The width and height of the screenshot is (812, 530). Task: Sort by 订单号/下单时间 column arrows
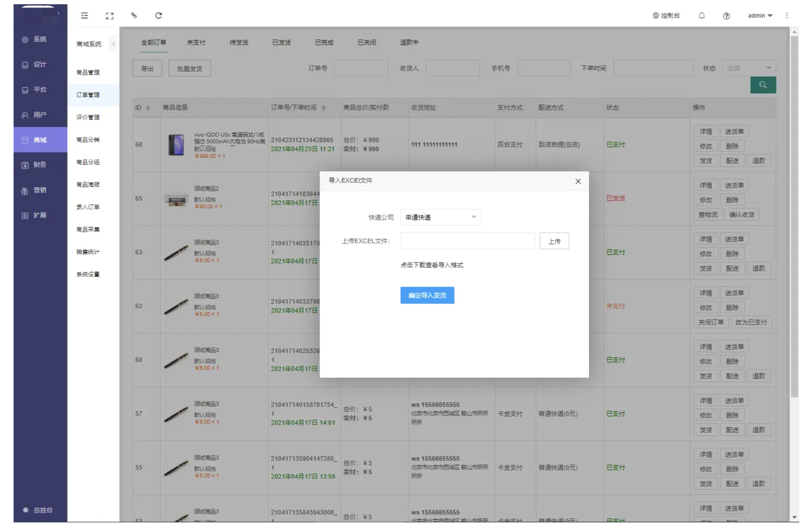click(x=323, y=108)
